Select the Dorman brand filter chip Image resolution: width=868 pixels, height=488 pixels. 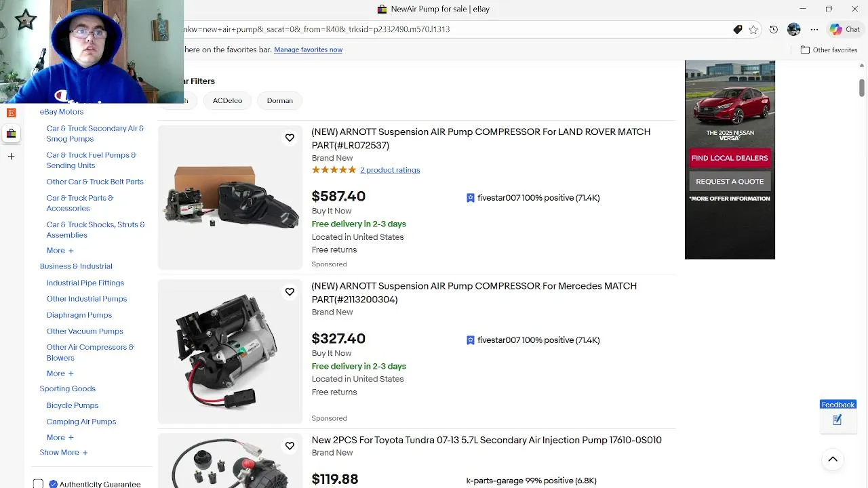pos(280,100)
